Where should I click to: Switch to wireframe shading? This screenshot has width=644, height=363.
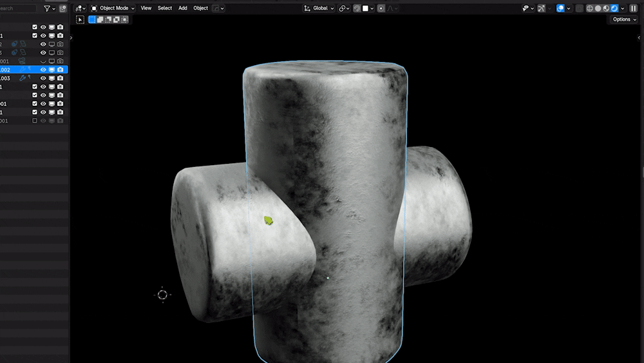pos(590,8)
